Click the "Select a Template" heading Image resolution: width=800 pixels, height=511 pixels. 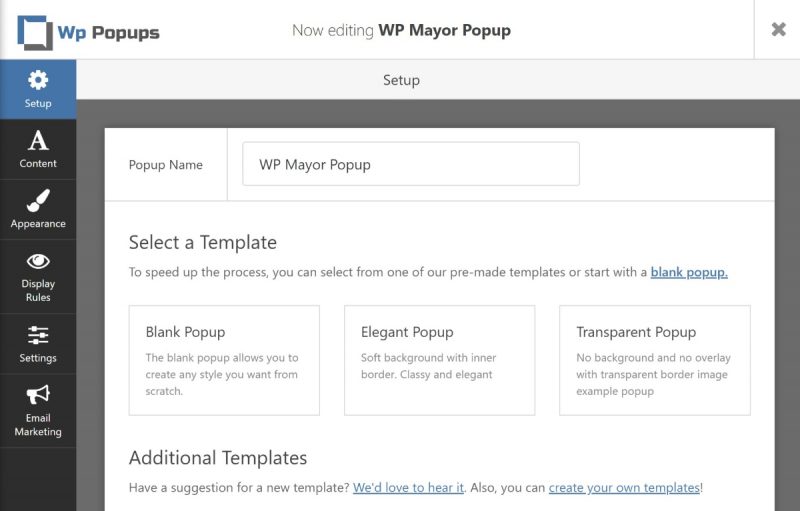pos(203,242)
